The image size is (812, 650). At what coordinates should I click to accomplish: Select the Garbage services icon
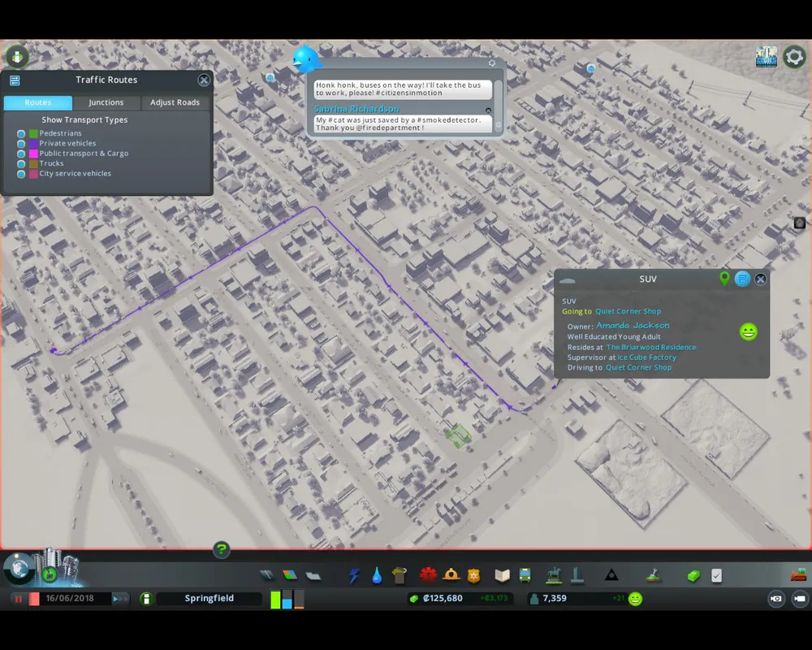(399, 575)
